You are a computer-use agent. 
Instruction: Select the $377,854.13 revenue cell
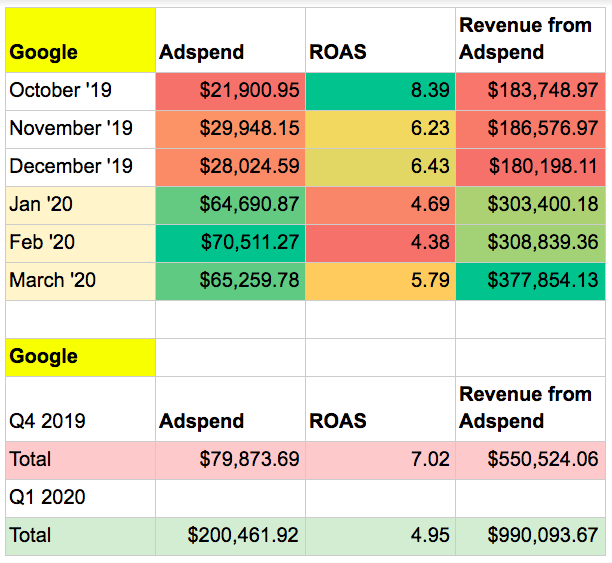(531, 281)
